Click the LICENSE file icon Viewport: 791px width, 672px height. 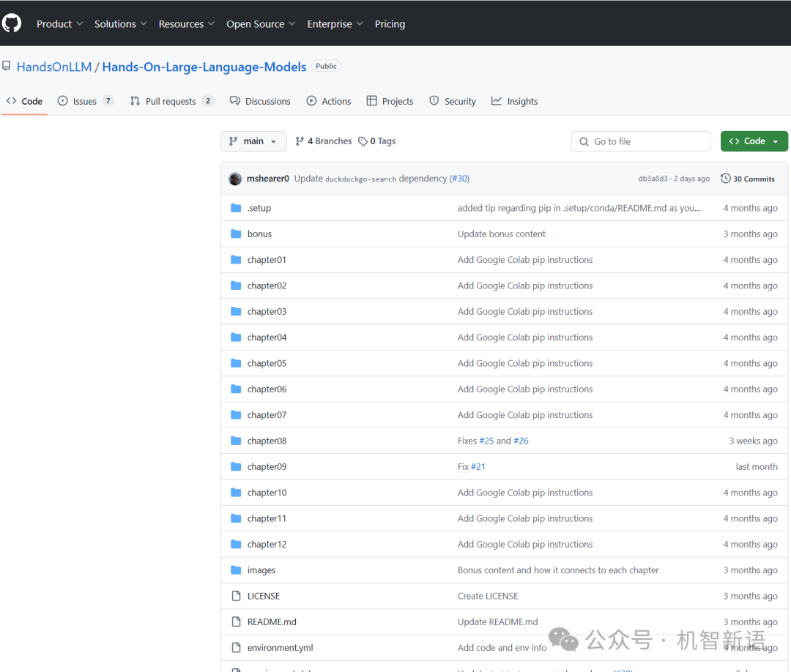(x=236, y=596)
